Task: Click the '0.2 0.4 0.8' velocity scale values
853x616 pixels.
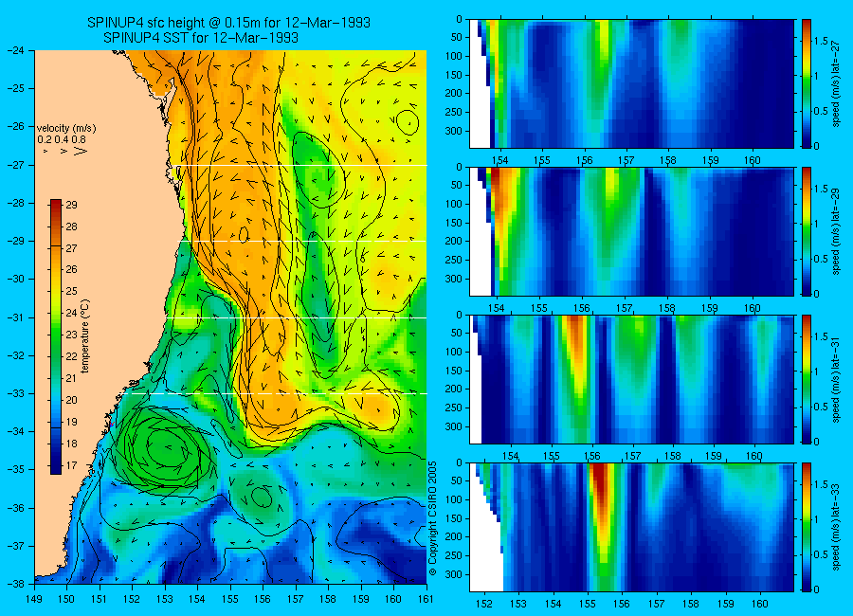Action: [62, 139]
